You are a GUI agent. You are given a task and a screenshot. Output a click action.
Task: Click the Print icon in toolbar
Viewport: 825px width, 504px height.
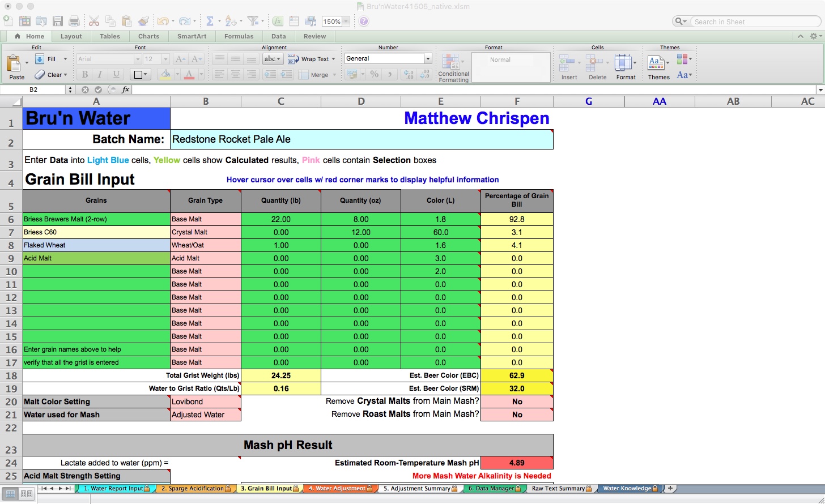click(74, 21)
